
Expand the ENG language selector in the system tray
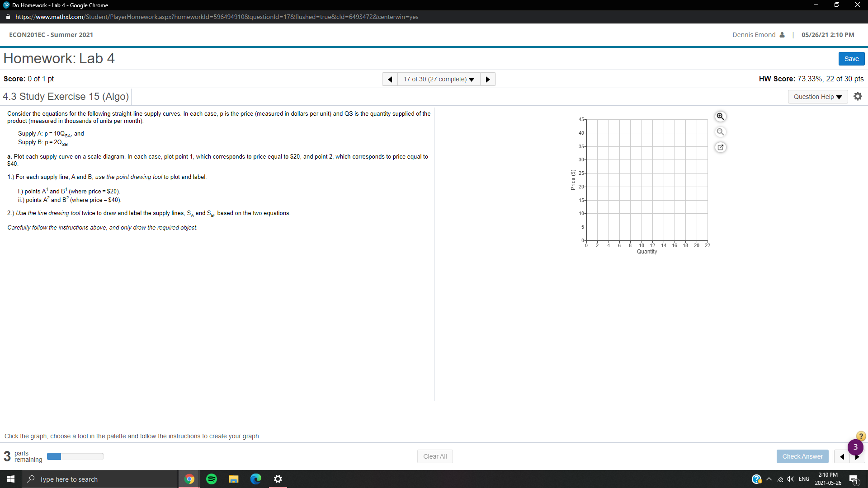[x=804, y=479]
